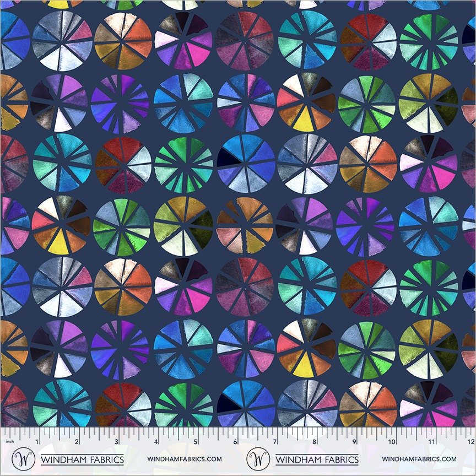Click the number 4 on the ruler
The height and width of the screenshot is (476, 476).
tap(156, 442)
